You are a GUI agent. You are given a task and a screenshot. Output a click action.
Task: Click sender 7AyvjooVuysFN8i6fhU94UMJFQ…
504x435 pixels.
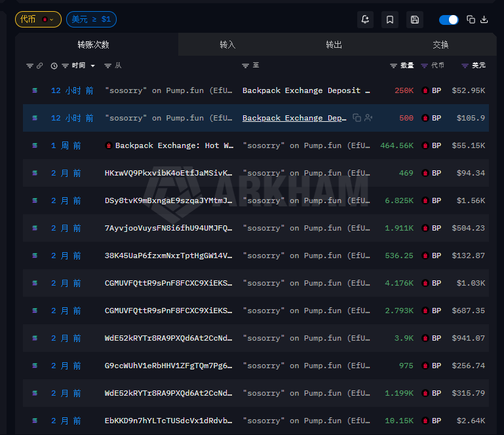(168, 228)
